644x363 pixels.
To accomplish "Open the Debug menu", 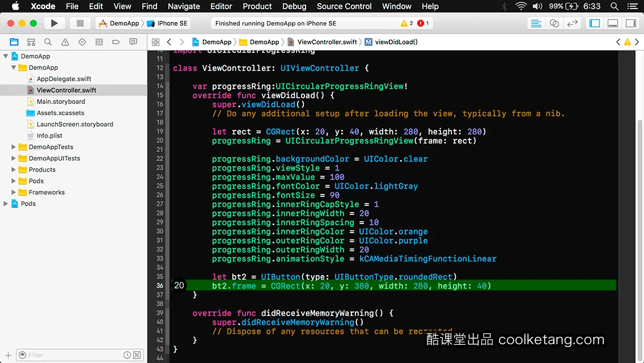I will pos(294,6).
